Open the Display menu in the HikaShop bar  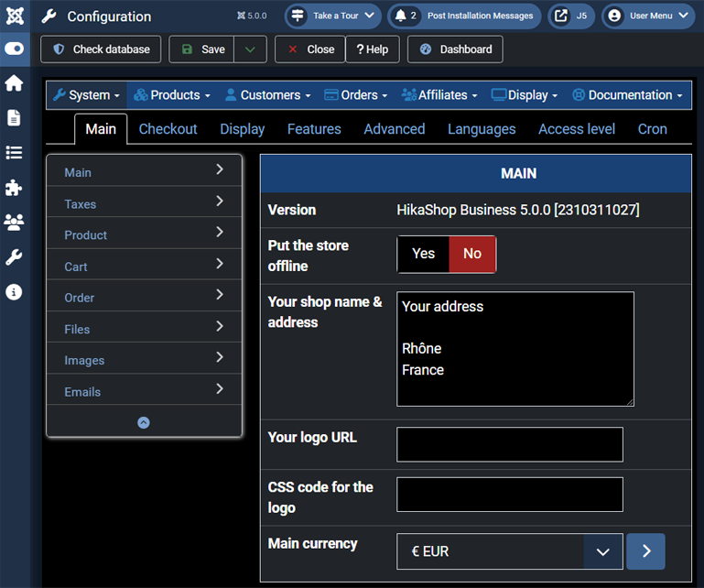click(x=525, y=95)
